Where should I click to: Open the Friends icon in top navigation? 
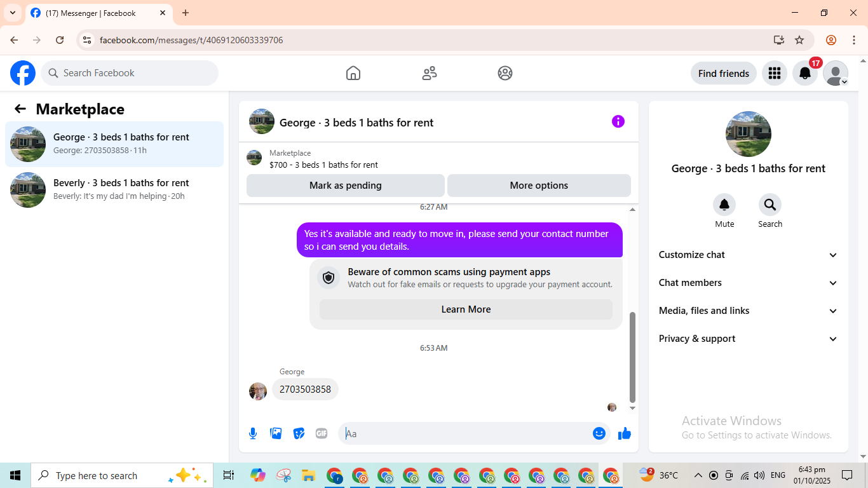tap(430, 73)
